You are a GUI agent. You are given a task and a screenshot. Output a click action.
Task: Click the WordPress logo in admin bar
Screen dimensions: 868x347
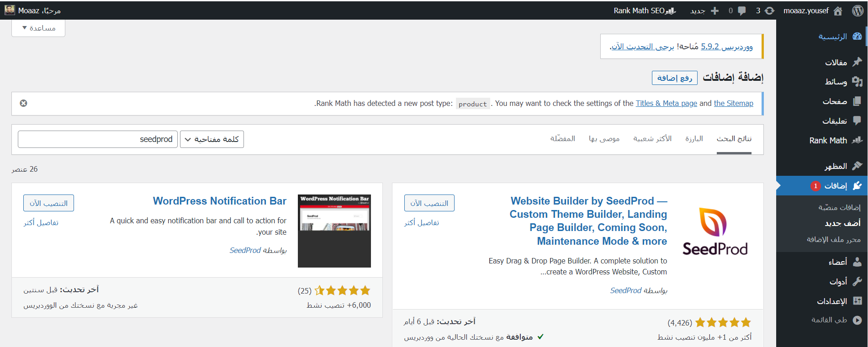(857, 11)
